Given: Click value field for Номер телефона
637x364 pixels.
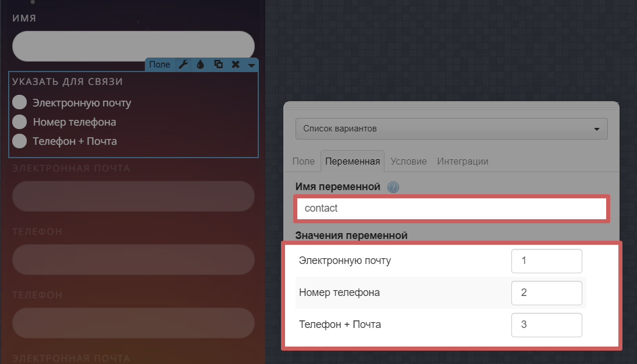Looking at the screenshot, I should pyautogui.click(x=546, y=293).
